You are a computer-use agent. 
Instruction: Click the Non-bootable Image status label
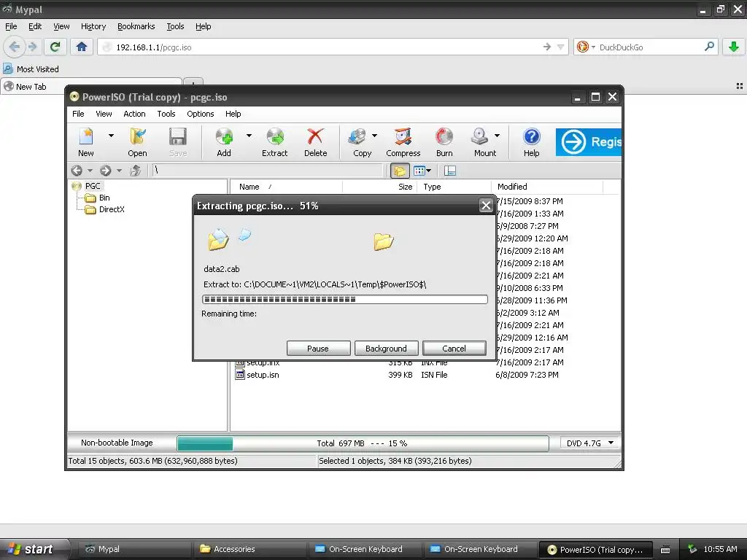point(117,443)
